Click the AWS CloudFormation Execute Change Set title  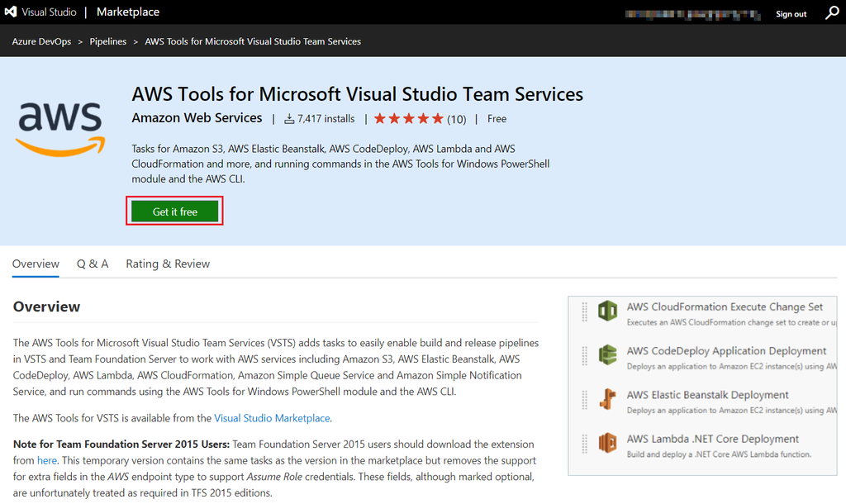click(725, 307)
